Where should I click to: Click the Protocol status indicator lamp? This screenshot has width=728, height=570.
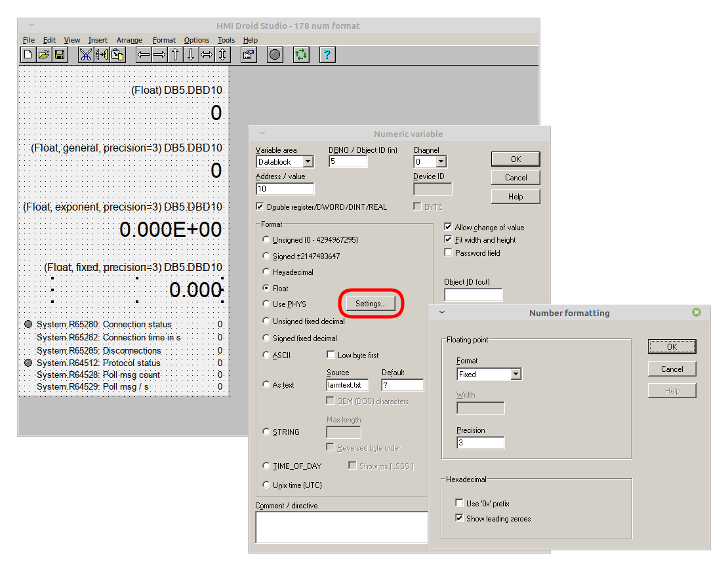(x=28, y=363)
